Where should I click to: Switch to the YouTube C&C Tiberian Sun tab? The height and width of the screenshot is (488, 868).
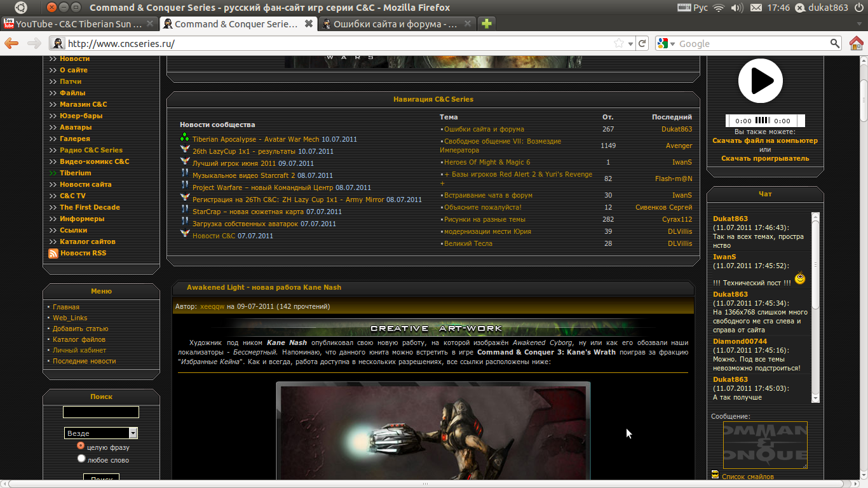click(x=79, y=24)
